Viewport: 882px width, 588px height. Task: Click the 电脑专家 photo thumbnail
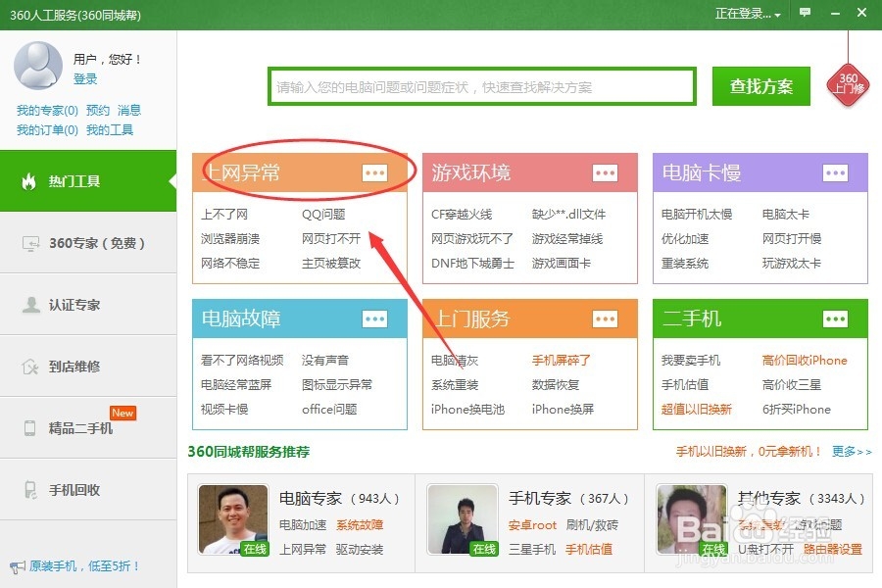point(233,520)
